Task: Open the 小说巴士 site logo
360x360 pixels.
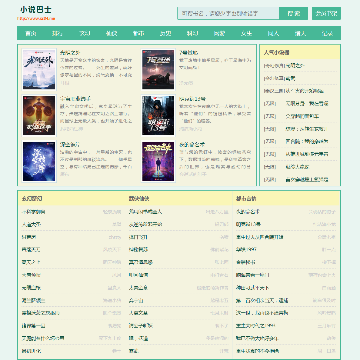Action: [36, 10]
